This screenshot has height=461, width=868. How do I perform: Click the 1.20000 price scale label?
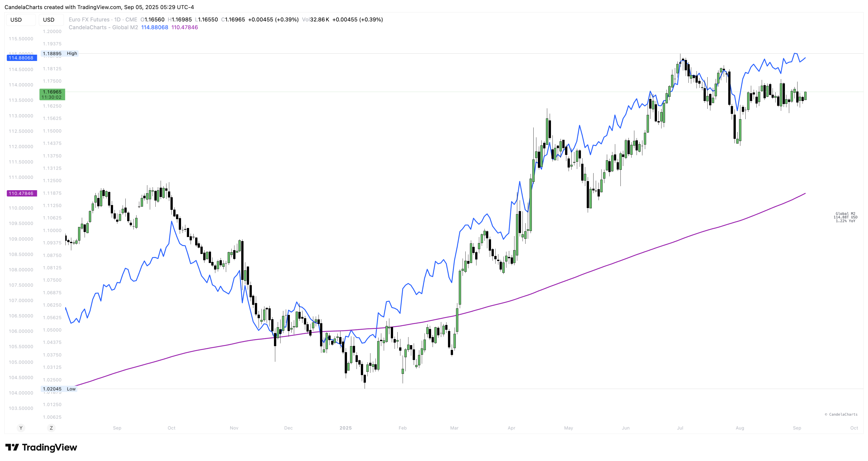[52, 31]
